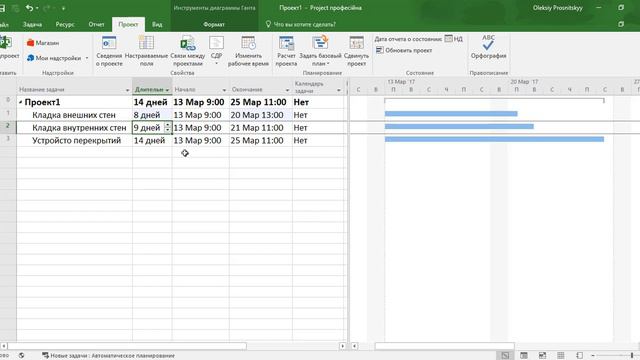The image size is (640, 360).
Task: Open Название задачи column dropdown
Action: [127, 90]
